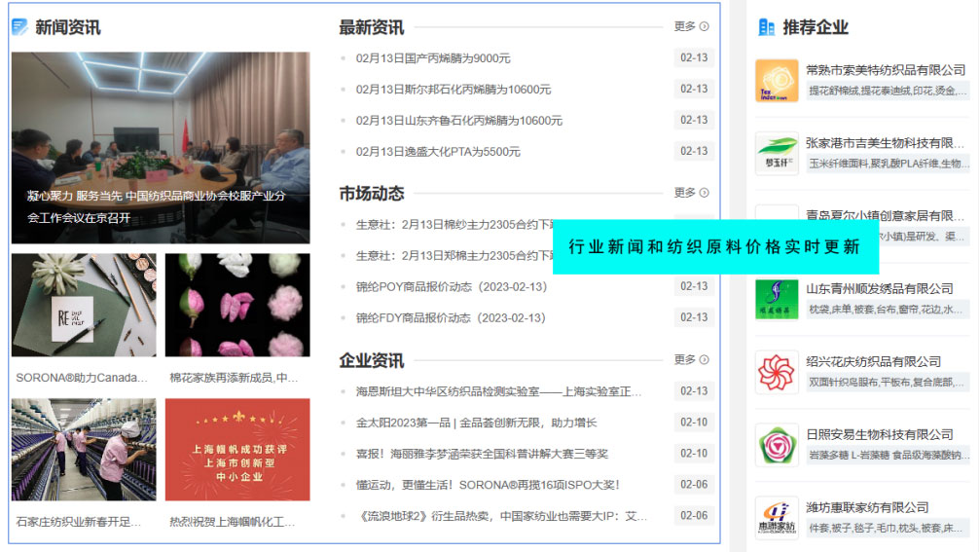Open 02月13日逸盛大化PTA为5500元 news link
The width and height of the screenshot is (980, 552).
click(438, 152)
